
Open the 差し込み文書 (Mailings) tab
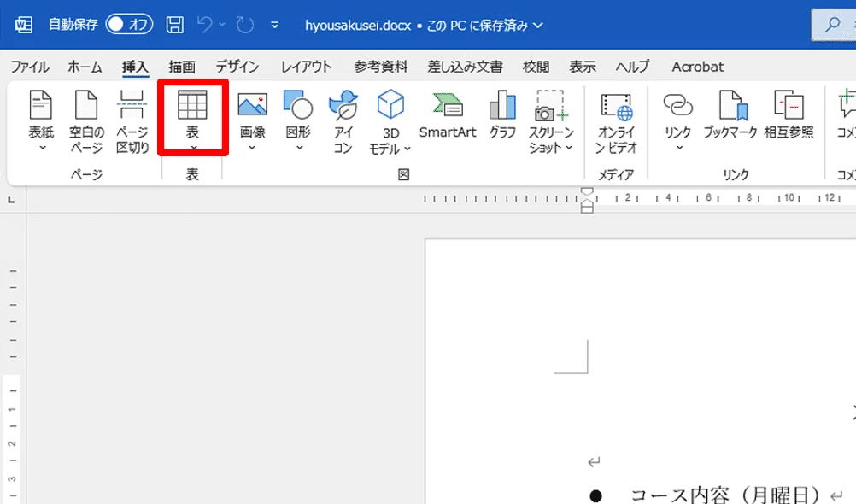[465, 67]
